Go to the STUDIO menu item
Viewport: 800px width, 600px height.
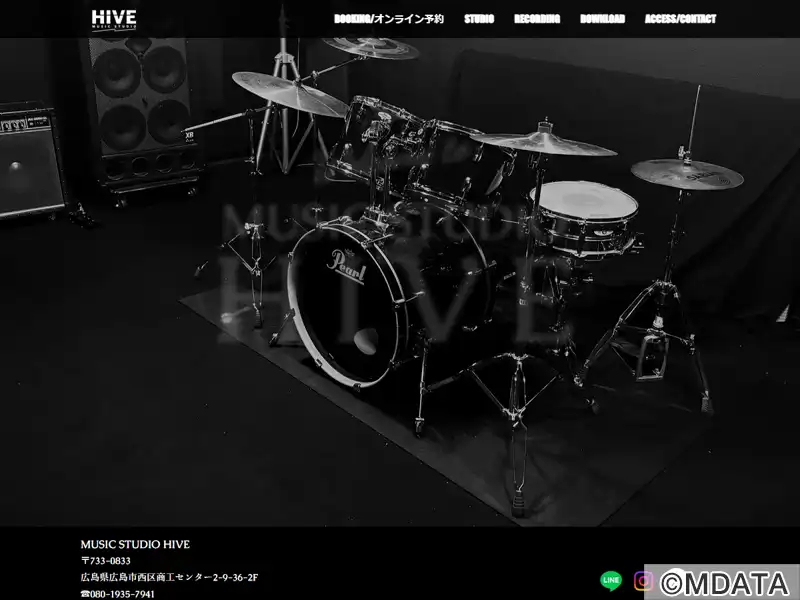[478, 19]
